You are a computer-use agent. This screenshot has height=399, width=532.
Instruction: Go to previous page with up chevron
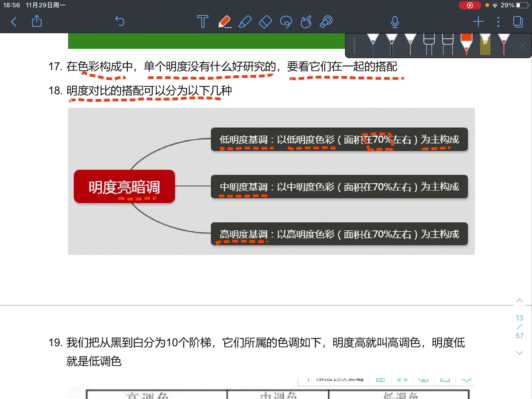(x=520, y=300)
